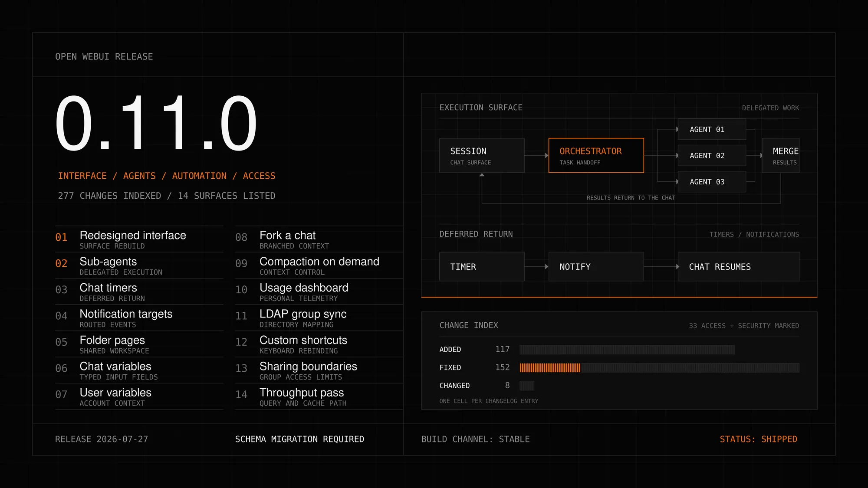Click SCHEMA MIGRATION REQUIRED footer text
Screen dimensions: 868x488
pyautogui.click(x=299, y=439)
